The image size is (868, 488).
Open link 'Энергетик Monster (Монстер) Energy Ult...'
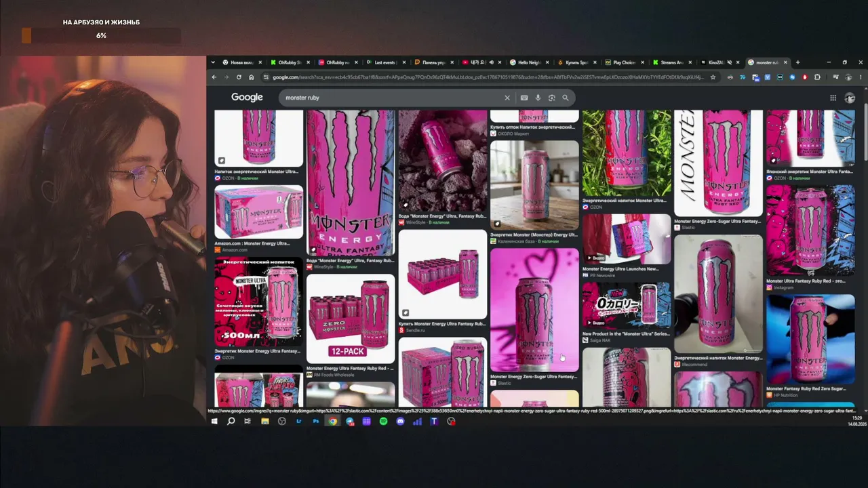[534, 235]
